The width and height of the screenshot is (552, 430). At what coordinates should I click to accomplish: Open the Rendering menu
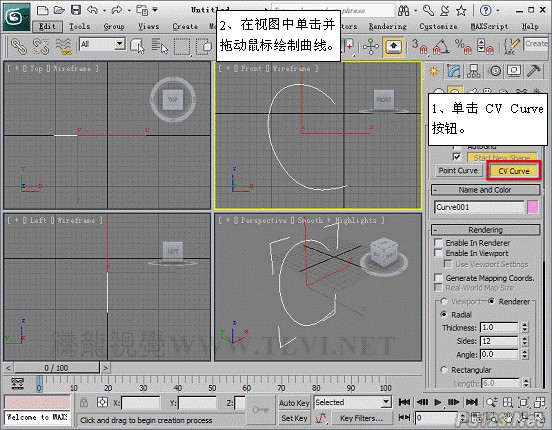tap(387, 26)
